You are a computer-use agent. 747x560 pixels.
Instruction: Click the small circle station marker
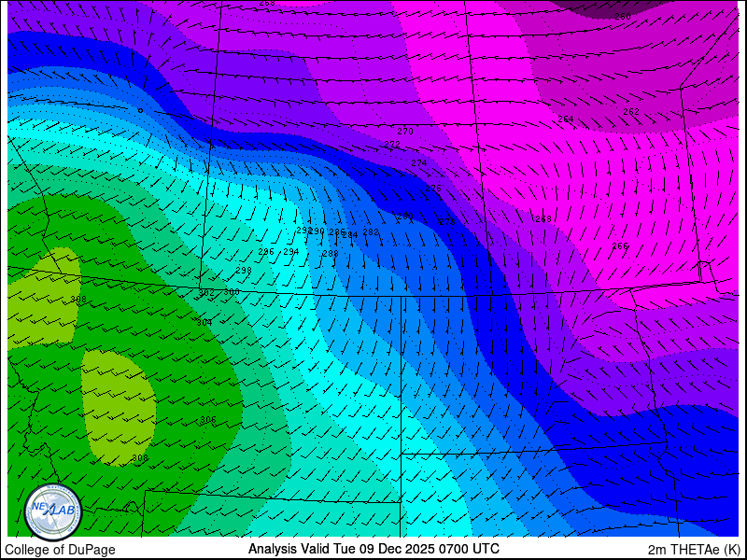[140, 110]
